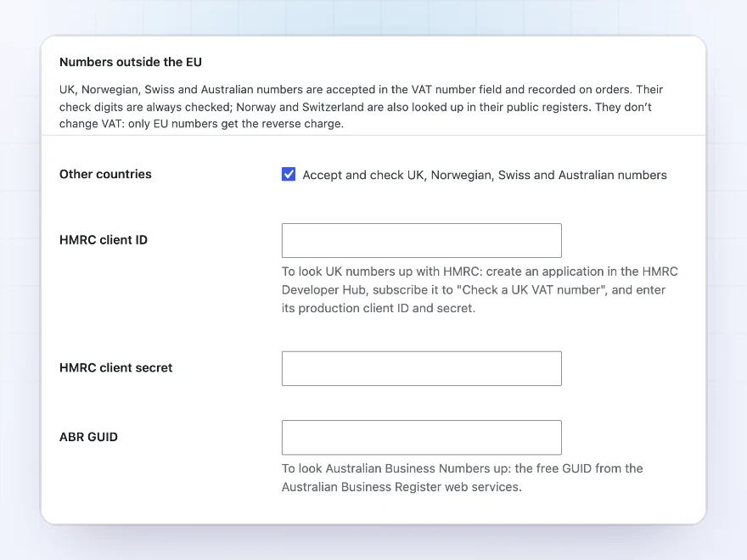Click the help text about Australian Business Register

(x=462, y=478)
